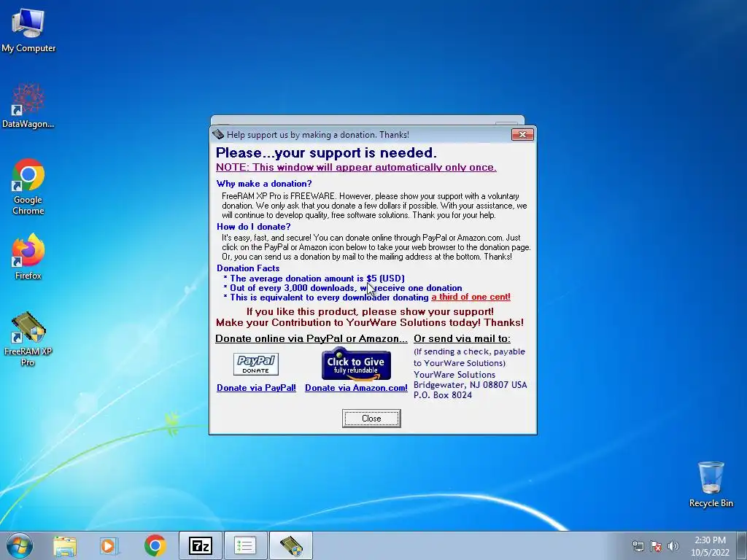Open network status tray icon

coord(638,546)
